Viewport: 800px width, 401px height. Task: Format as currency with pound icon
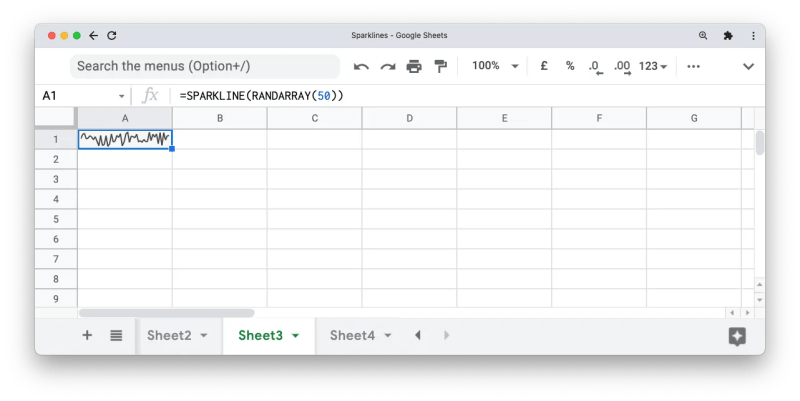(x=544, y=66)
